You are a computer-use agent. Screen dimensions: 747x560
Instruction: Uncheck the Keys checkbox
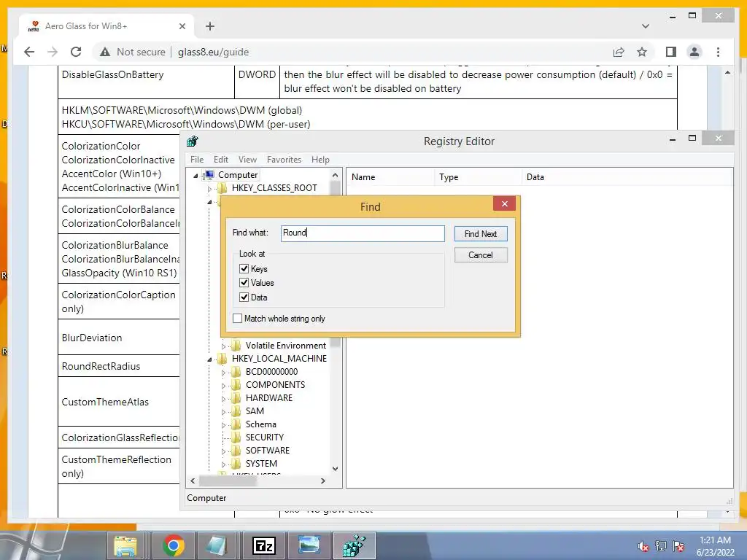point(244,268)
